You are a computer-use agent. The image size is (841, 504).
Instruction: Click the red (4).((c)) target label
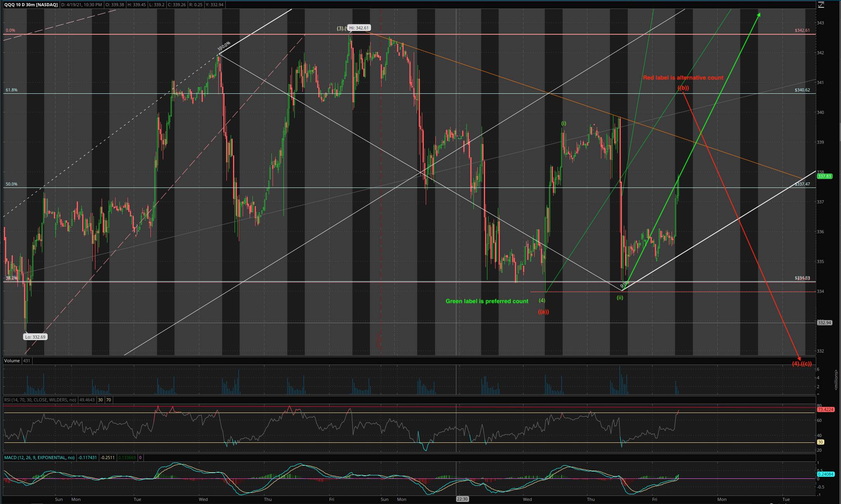pyautogui.click(x=802, y=364)
